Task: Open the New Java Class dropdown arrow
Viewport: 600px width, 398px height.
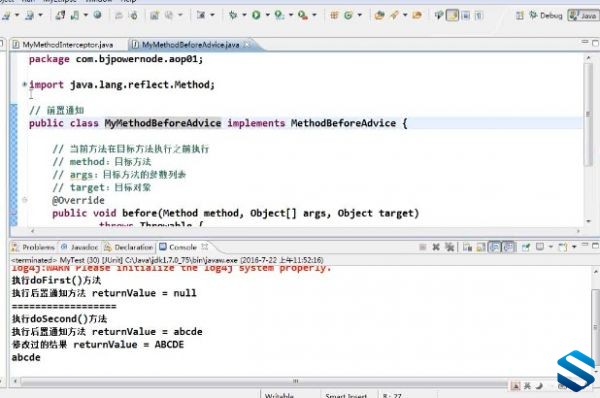Action: (359, 15)
